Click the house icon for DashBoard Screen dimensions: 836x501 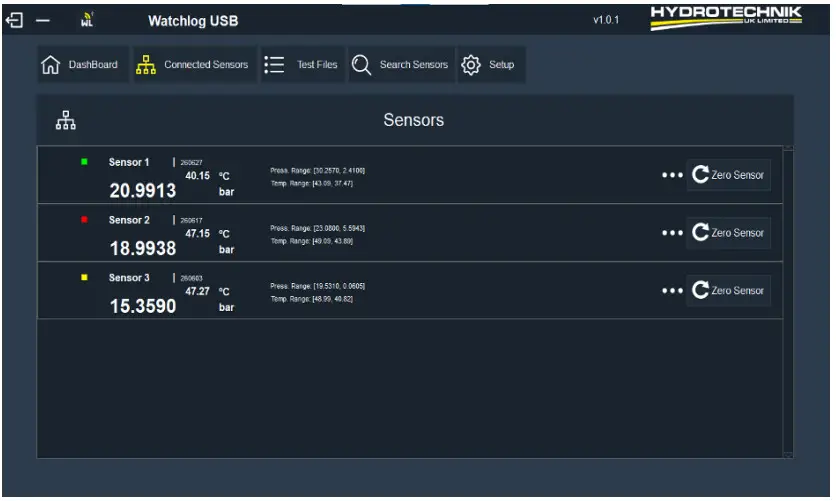click(x=51, y=64)
